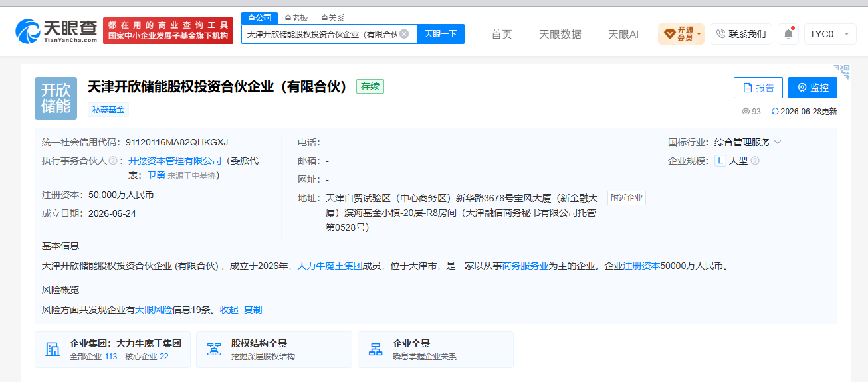Open the 注册资本 link in description

[x=641, y=266]
